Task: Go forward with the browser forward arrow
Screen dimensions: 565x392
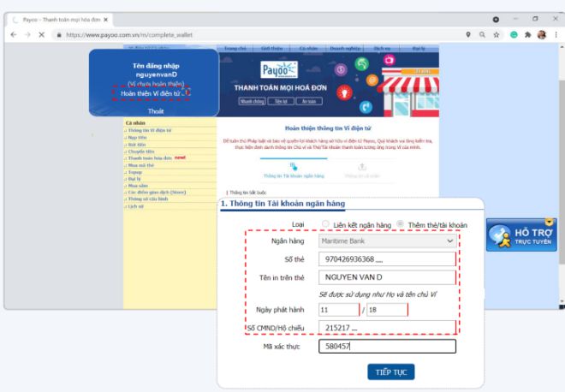Action: (x=27, y=34)
